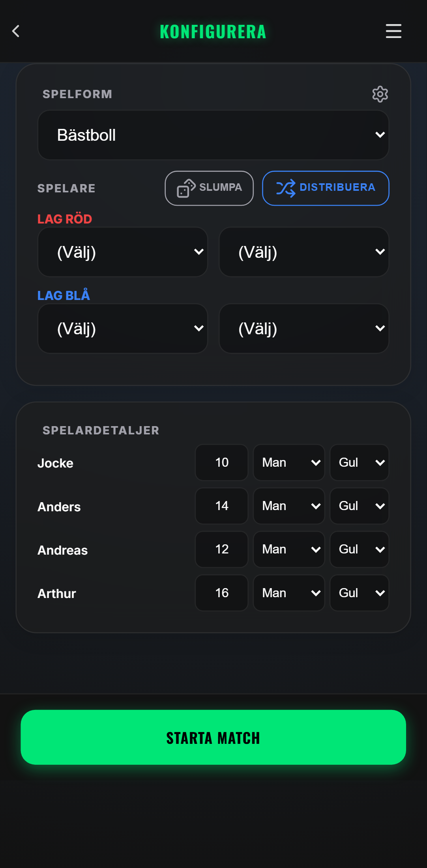
Task: Change Arthur's tee color from Gul
Action: [x=360, y=593]
